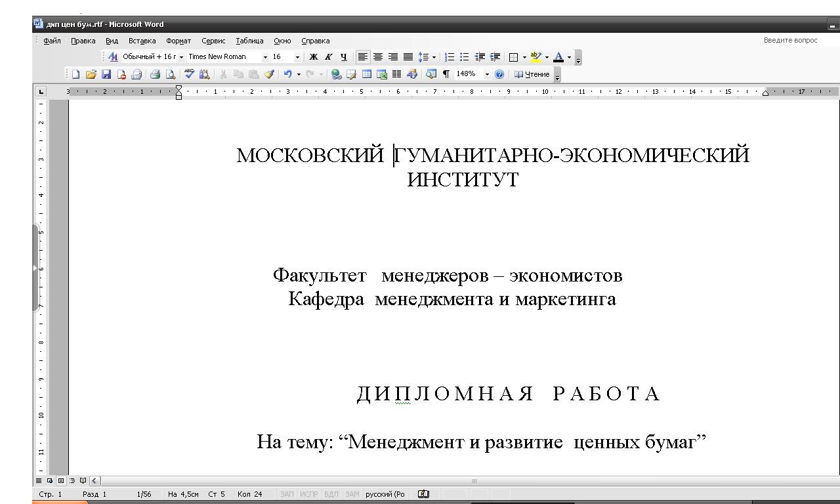Switch to Outline view button
Screen dimensions: 840x504
pyautogui.click(x=72, y=480)
